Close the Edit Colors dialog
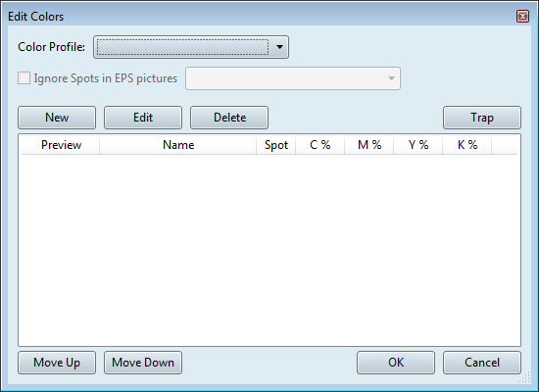539x392 pixels. (522, 16)
